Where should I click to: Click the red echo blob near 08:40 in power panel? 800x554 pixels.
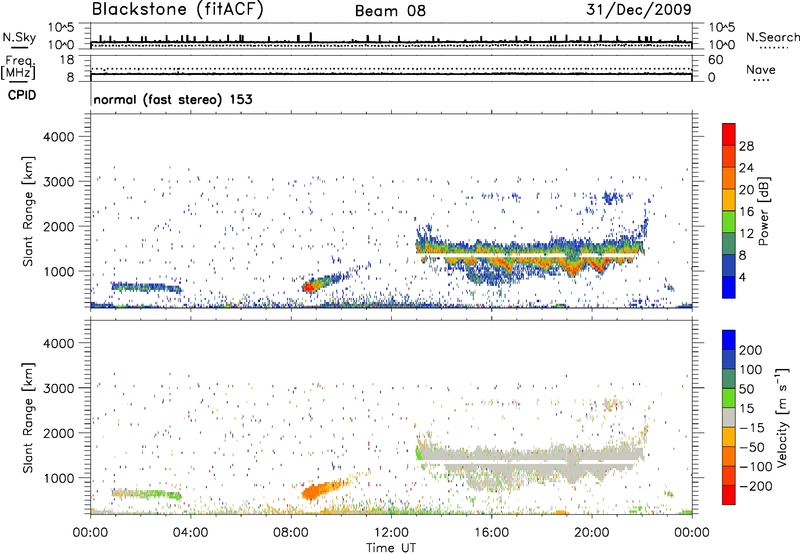point(309,287)
